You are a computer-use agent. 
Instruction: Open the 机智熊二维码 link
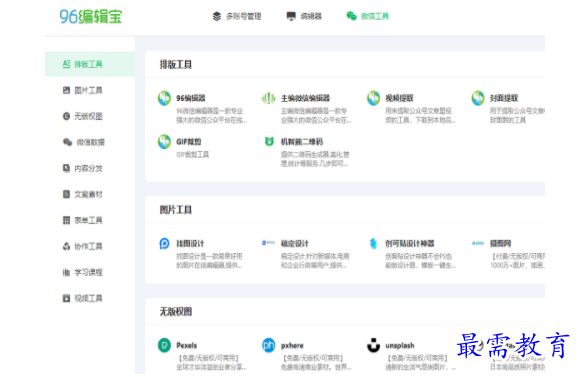pyautogui.click(x=302, y=142)
